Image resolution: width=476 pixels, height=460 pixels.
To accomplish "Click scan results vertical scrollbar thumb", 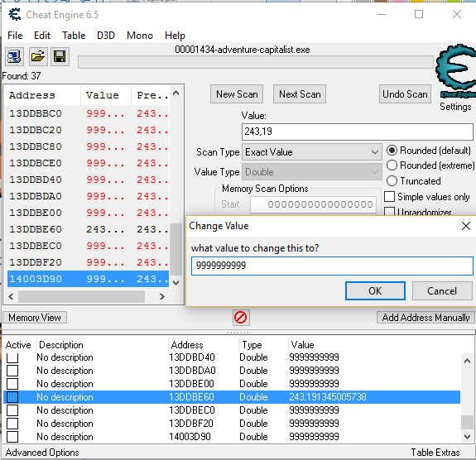I will click(x=175, y=249).
